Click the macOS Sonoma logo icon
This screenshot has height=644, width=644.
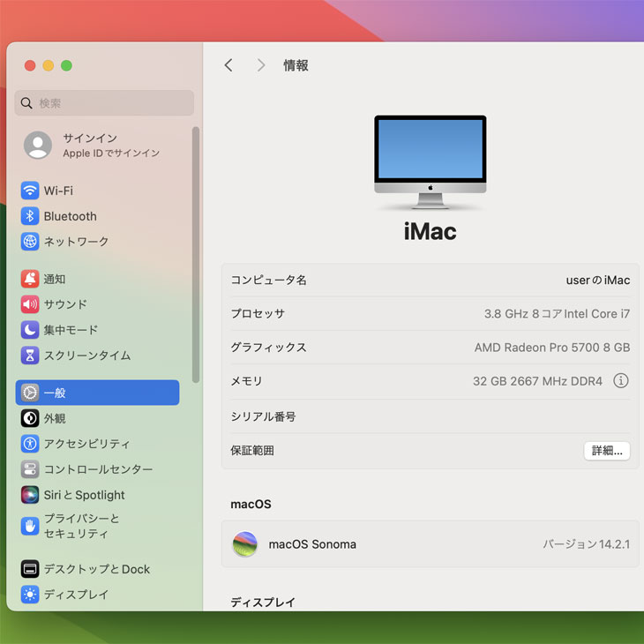(x=244, y=544)
